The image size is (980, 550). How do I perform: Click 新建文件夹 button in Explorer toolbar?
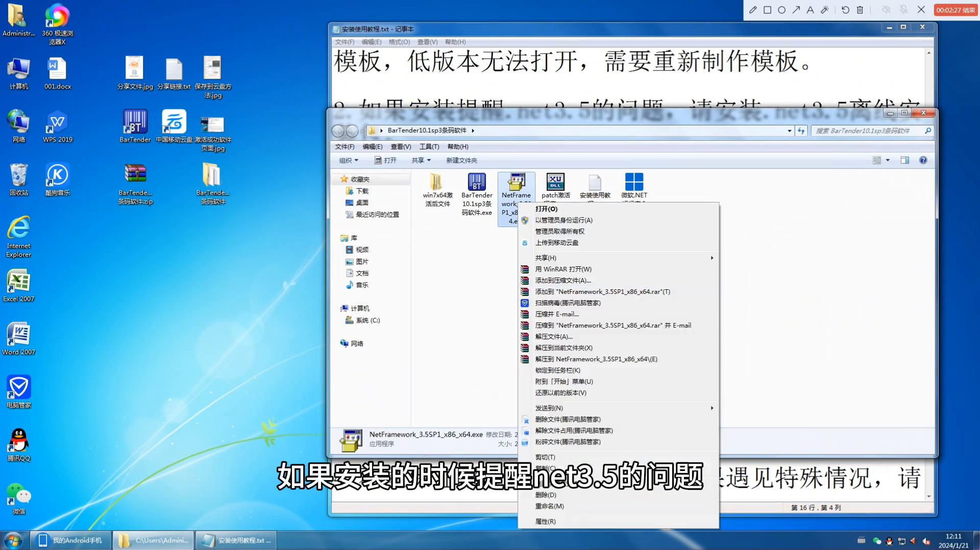point(461,160)
